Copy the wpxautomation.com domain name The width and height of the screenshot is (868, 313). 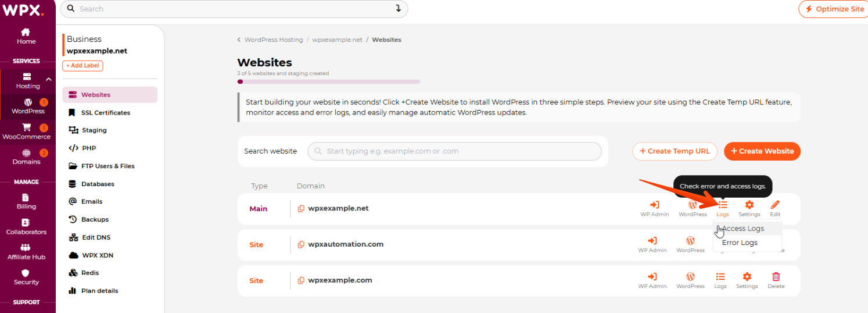point(301,245)
